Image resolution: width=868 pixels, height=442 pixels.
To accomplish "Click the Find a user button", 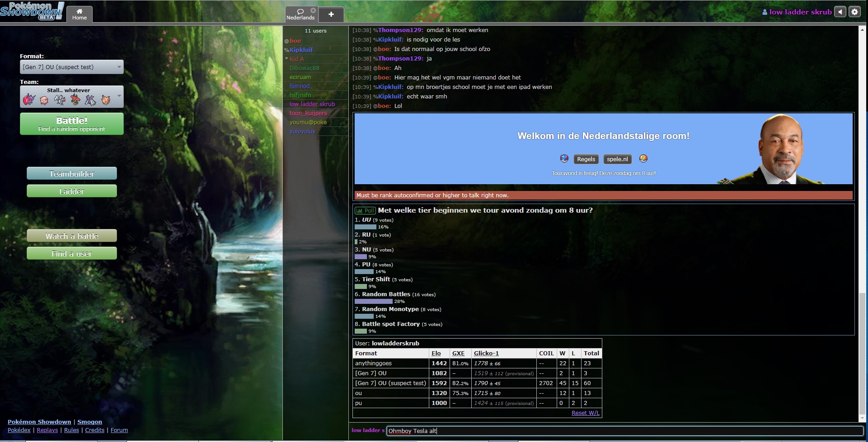I will pyautogui.click(x=72, y=253).
